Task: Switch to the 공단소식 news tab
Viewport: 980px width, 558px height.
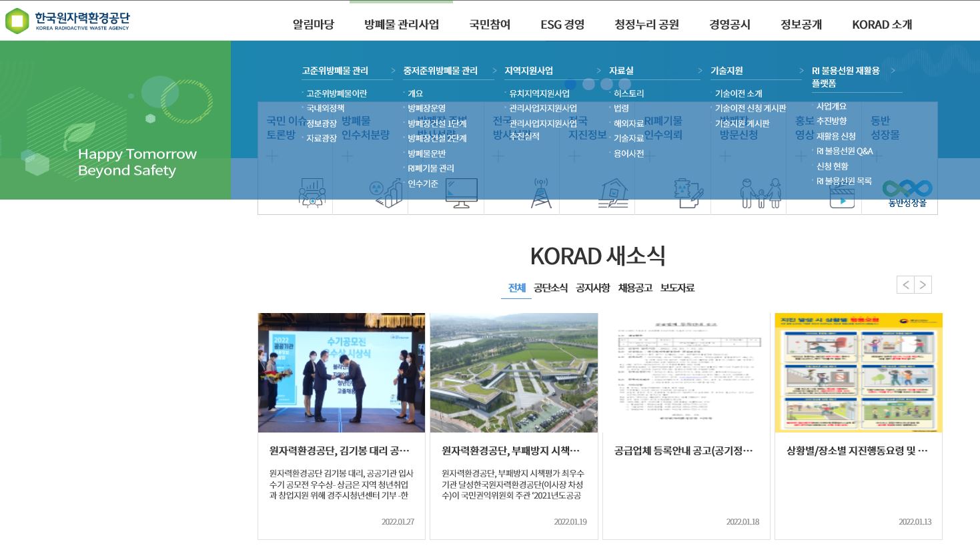Action: [550, 288]
